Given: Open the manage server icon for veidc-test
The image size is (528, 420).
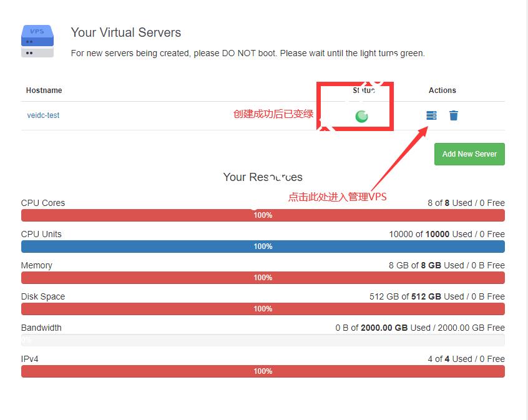Looking at the screenshot, I should tap(431, 115).
